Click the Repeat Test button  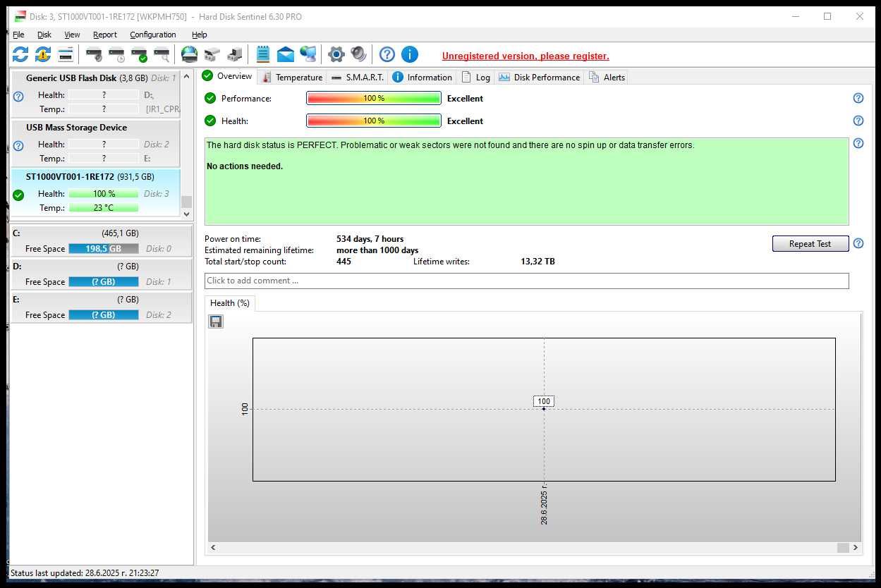[x=810, y=244]
